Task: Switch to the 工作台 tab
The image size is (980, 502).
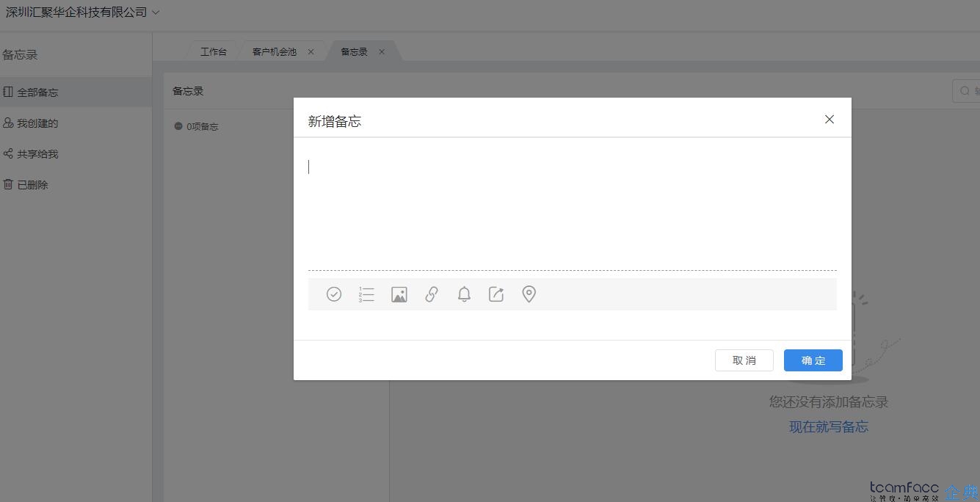Action: (x=214, y=51)
